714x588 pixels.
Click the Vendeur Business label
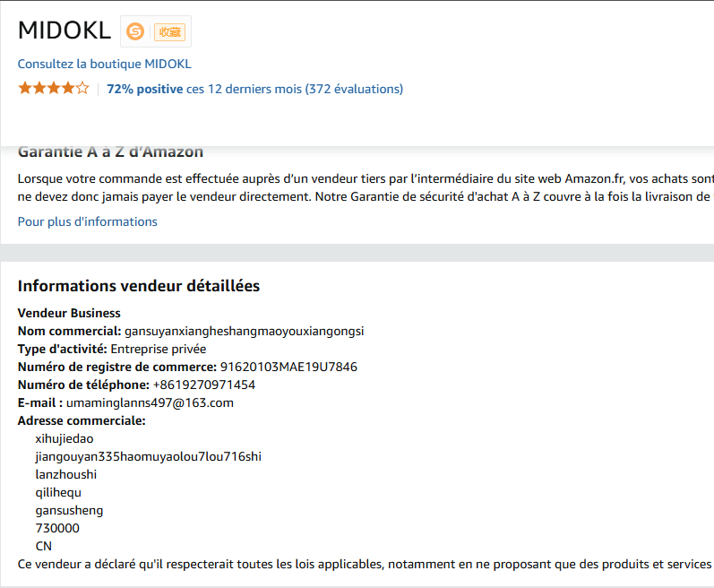coord(69,313)
